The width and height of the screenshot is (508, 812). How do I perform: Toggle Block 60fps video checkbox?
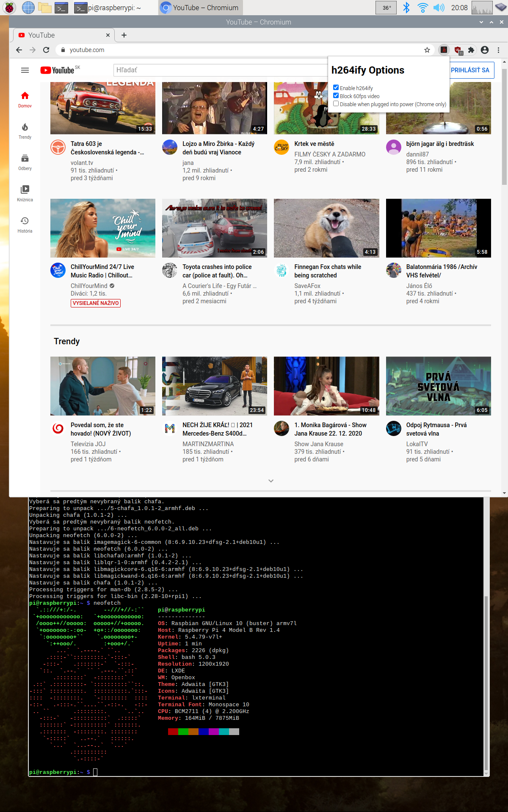pos(336,96)
